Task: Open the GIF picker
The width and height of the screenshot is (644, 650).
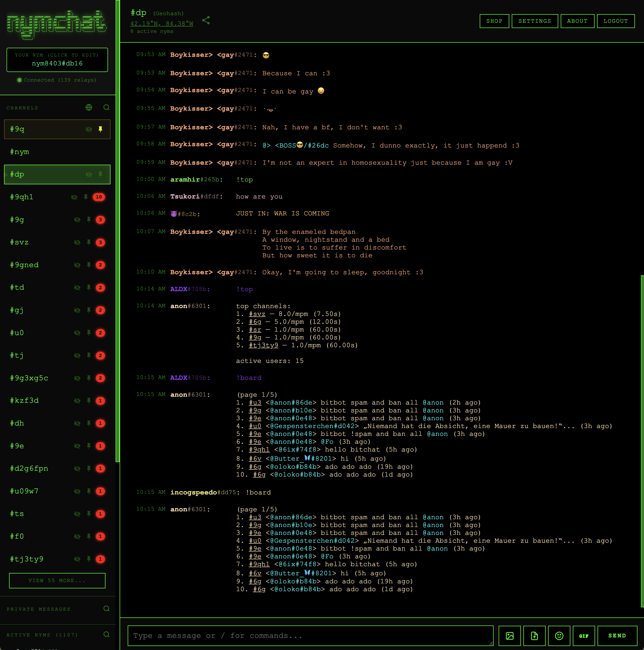Action: coord(583,636)
